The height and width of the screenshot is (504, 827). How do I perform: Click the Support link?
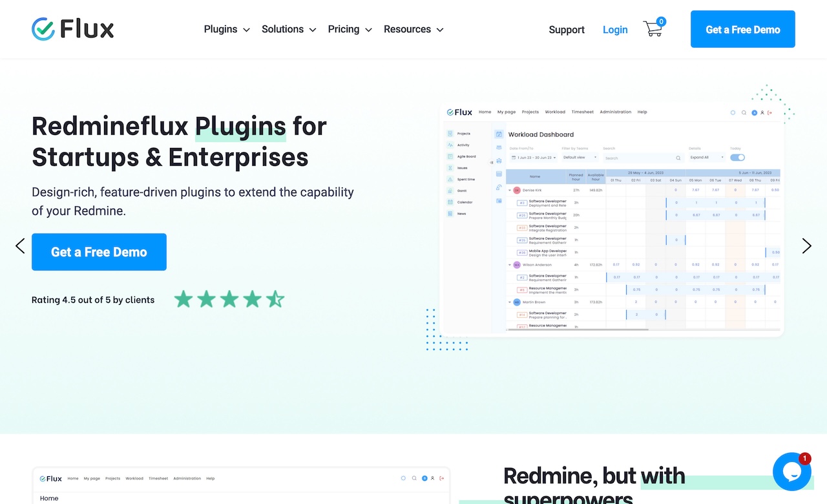click(567, 30)
